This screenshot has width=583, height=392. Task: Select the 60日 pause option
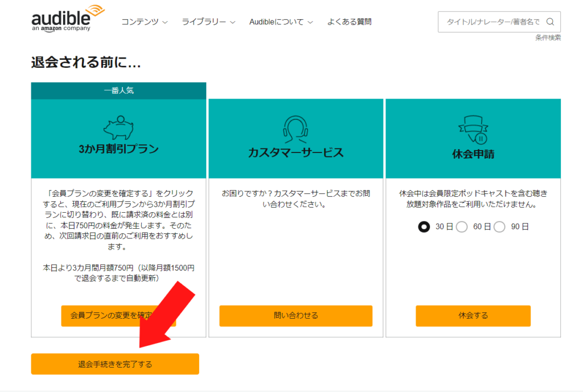point(462,226)
